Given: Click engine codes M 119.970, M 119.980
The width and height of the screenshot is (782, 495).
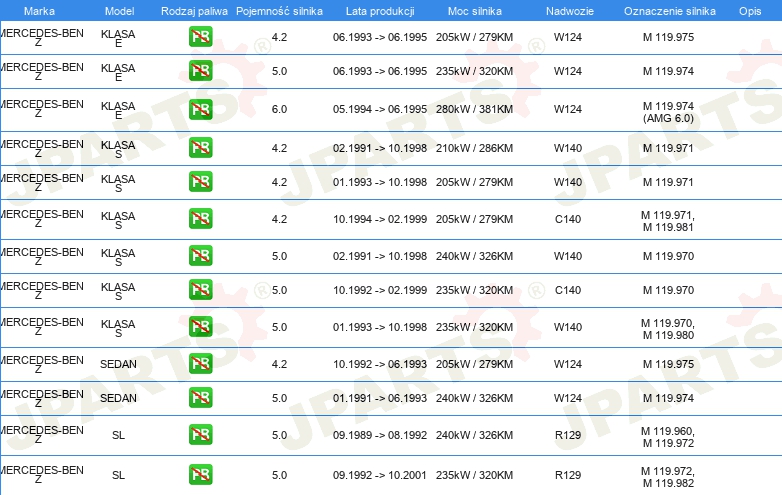Looking at the screenshot, I should tap(668, 329).
